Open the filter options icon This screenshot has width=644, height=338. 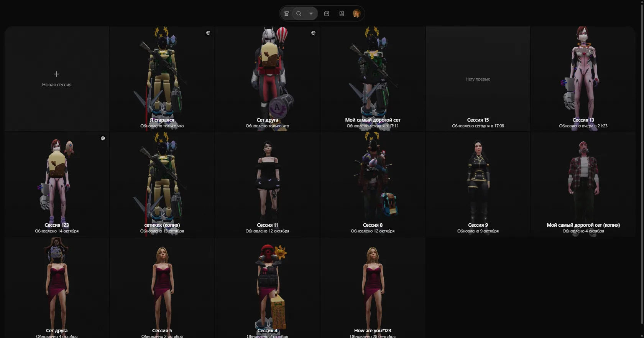311,13
